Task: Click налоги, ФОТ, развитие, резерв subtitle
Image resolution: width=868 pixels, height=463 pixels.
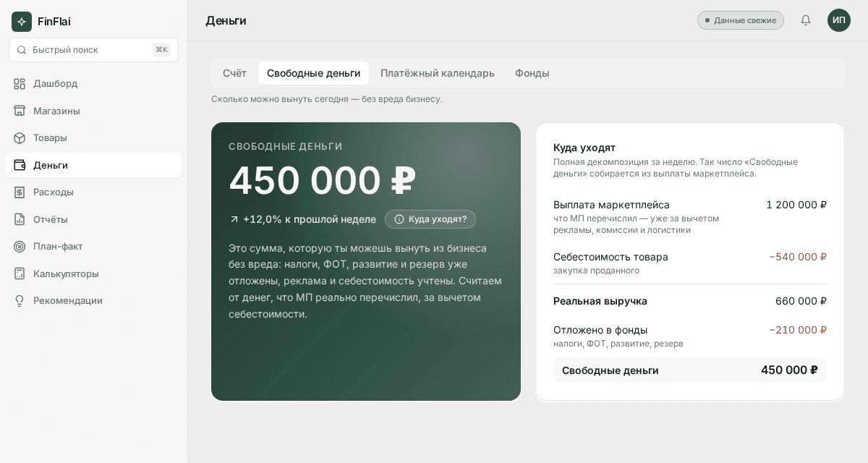Action: click(x=618, y=344)
